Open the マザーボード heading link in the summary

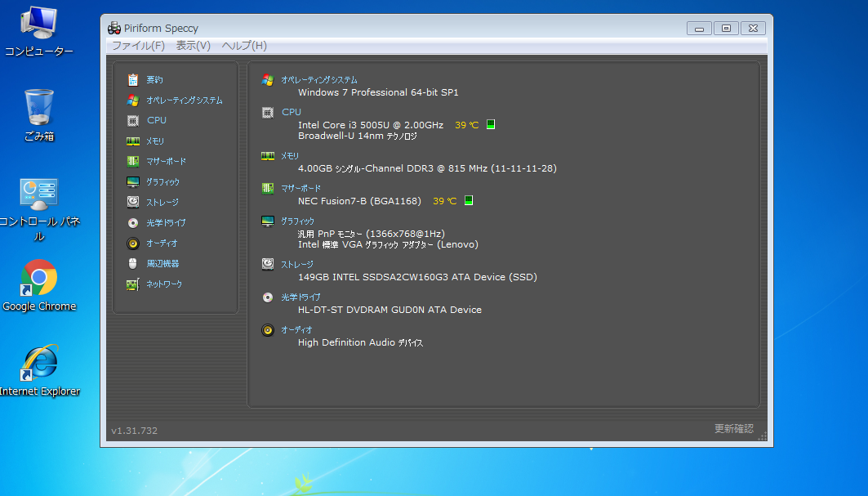tap(300, 189)
